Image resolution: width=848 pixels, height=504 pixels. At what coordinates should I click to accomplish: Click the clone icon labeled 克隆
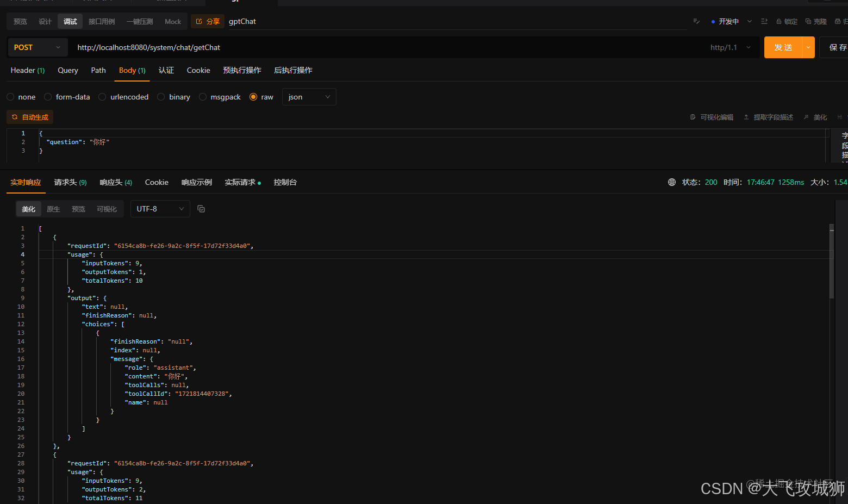816,21
